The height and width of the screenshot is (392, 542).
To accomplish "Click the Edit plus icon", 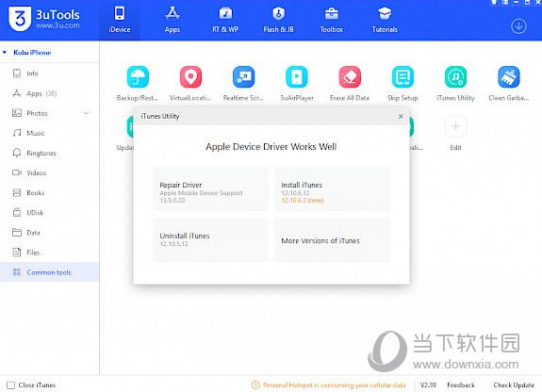I will coord(455,126).
